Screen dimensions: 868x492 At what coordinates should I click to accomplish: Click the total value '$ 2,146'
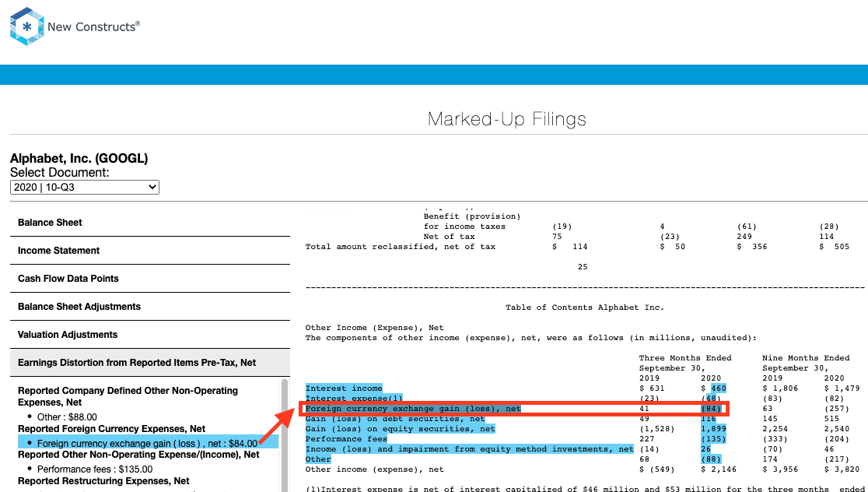pos(719,469)
